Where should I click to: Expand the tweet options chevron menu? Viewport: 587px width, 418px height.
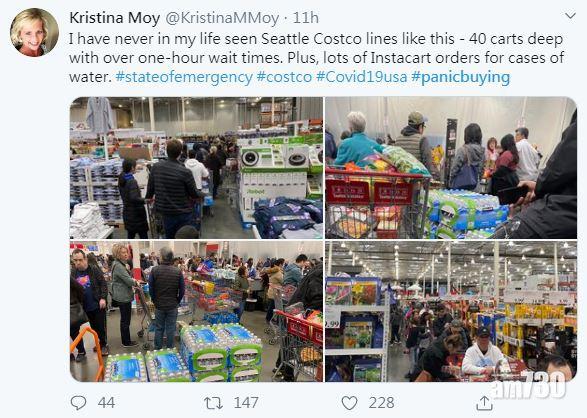click(x=570, y=16)
